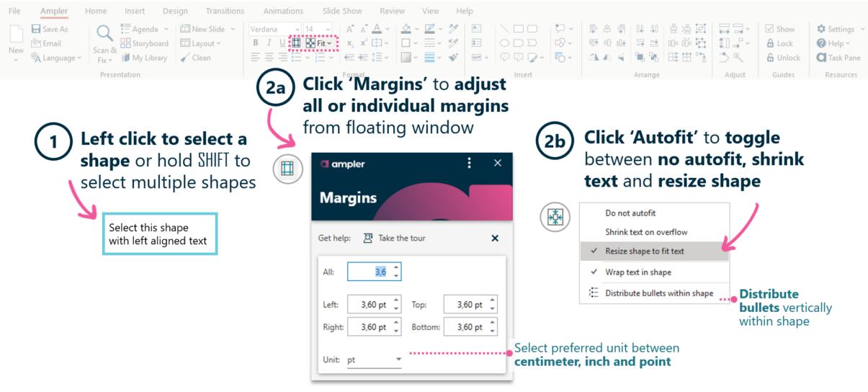Switch to the Design tab

tap(175, 11)
